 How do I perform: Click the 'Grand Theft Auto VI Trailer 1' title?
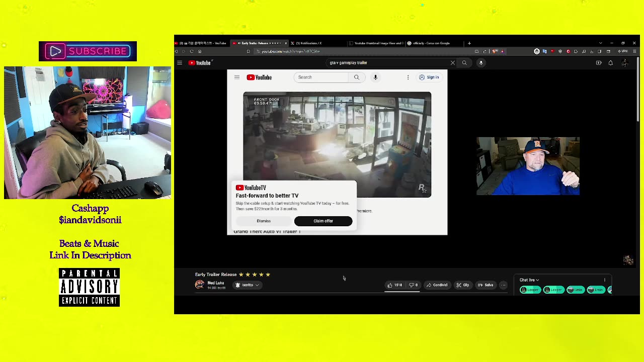point(267,232)
